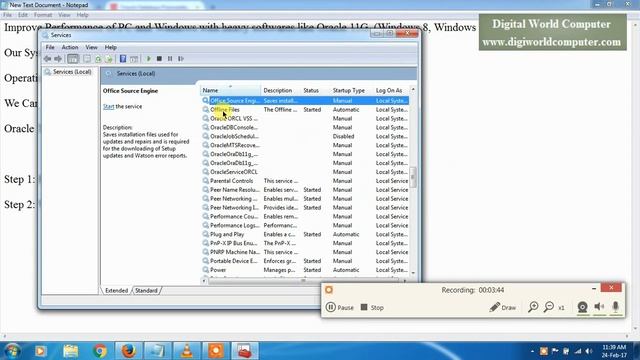This screenshot has width=640, height=360.
Task: Open View menu in Services window
Action: (91, 47)
